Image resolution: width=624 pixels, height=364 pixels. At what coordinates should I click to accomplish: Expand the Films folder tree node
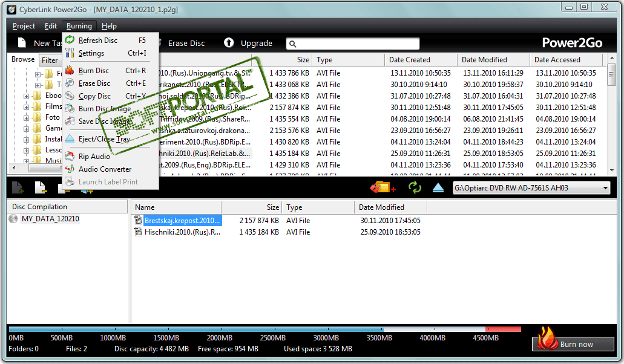point(26,107)
